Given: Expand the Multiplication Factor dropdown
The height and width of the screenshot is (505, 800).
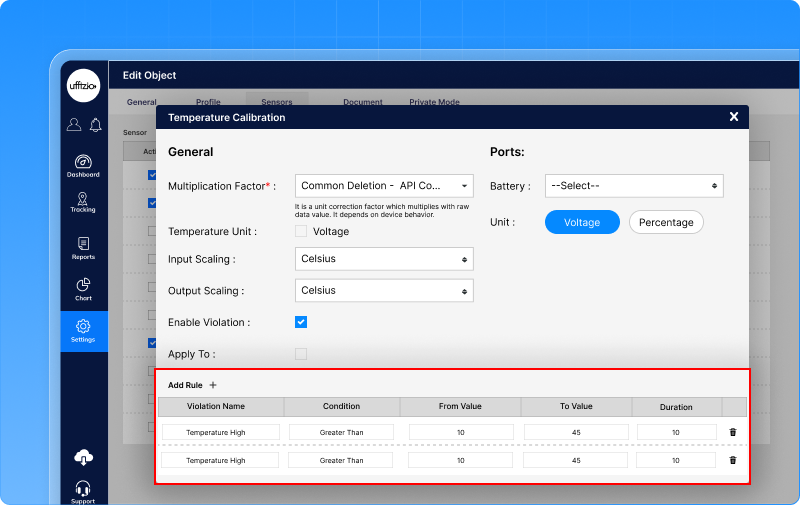Looking at the screenshot, I should [x=384, y=186].
